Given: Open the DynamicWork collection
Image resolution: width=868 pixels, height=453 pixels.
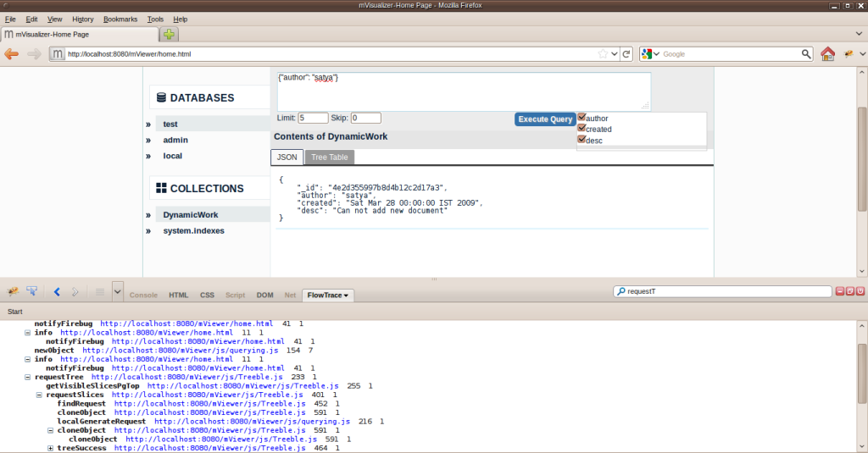Looking at the screenshot, I should 191,214.
